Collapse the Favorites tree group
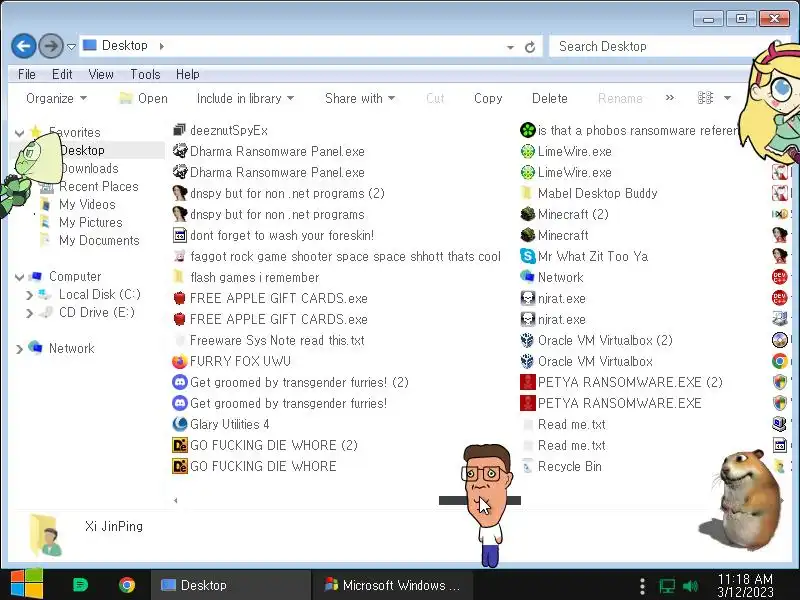Screen dimensions: 800x600 tap(19, 133)
